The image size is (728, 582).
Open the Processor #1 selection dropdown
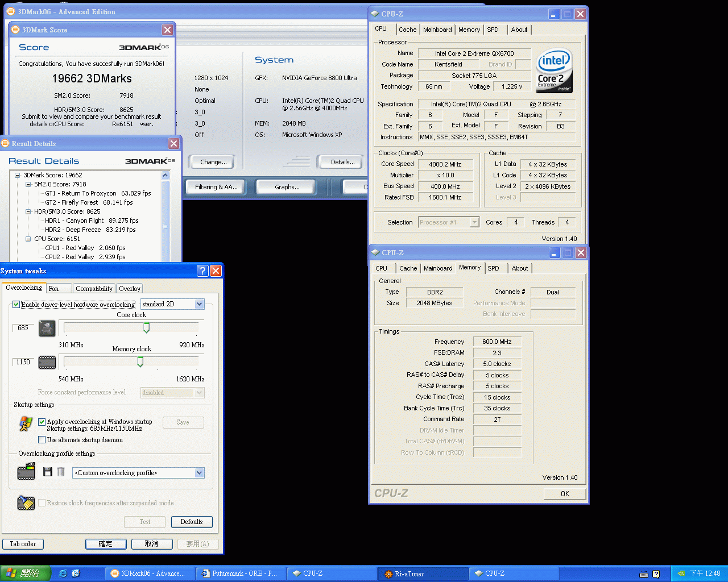tap(474, 222)
